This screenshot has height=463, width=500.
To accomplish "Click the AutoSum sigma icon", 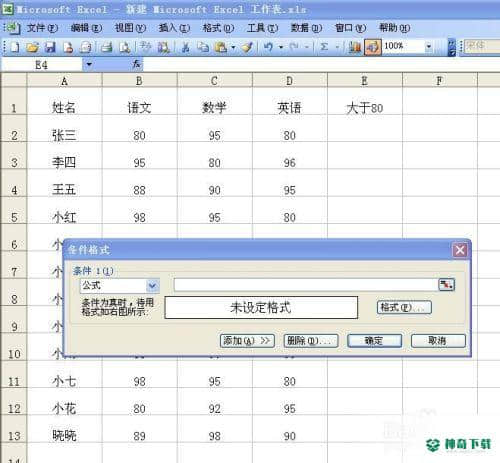I will [x=324, y=47].
